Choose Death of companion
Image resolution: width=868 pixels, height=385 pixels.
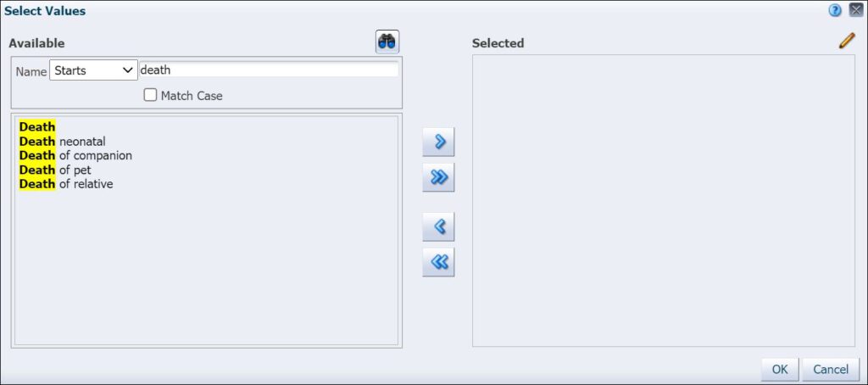(75, 156)
